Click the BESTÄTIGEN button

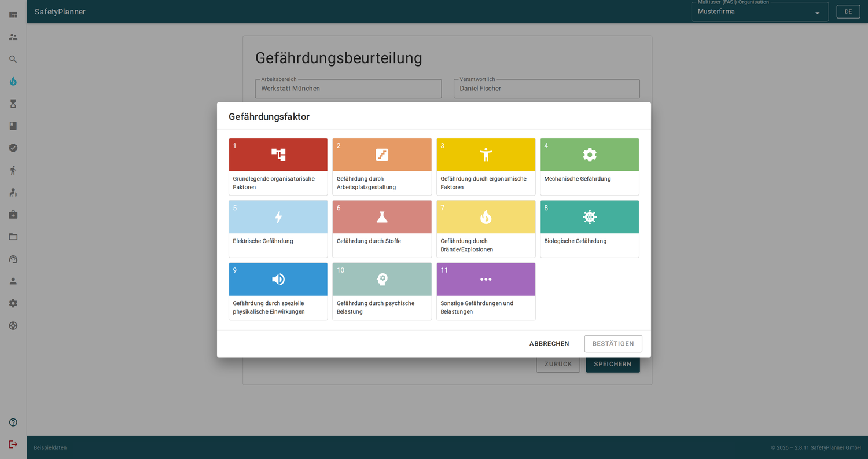(x=613, y=344)
